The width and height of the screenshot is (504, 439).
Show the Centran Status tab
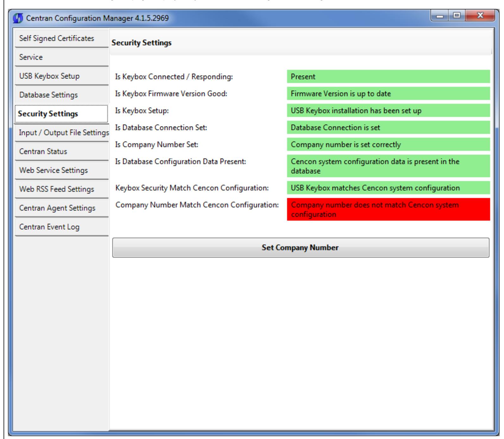tap(61, 151)
